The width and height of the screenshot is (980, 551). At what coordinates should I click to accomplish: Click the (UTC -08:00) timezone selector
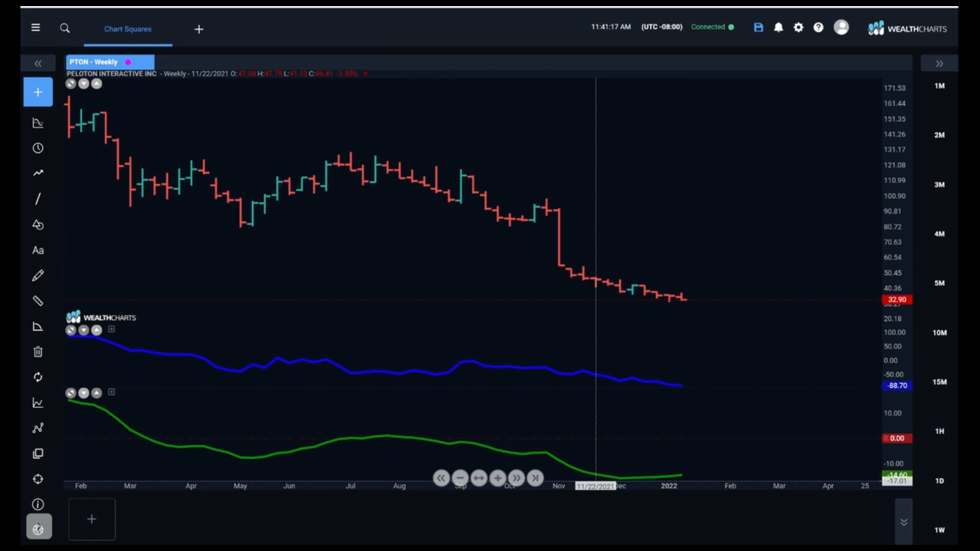click(661, 27)
